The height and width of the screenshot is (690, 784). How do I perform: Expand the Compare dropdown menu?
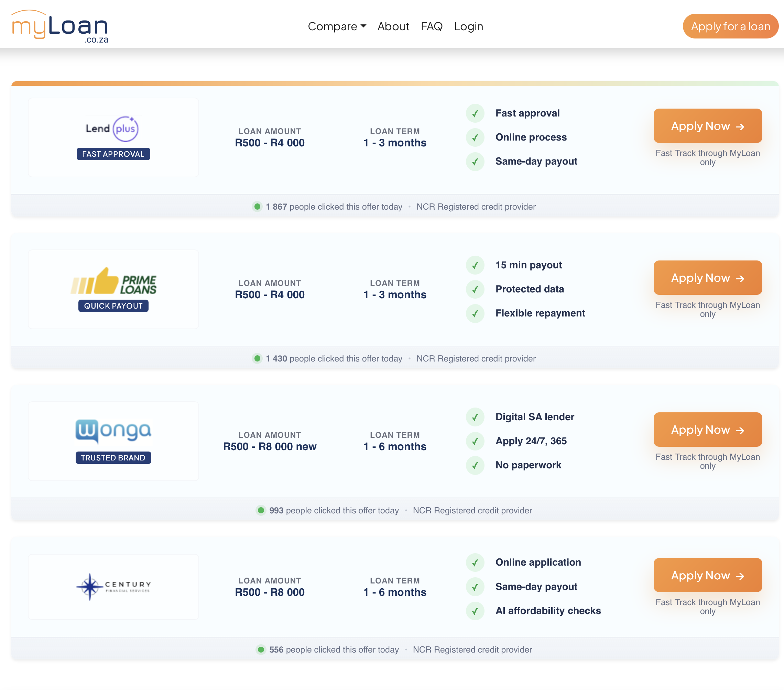(336, 26)
